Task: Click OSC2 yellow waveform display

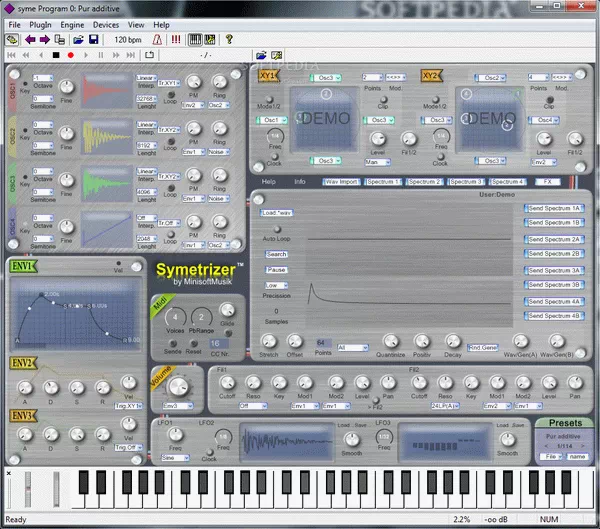Action: click(107, 138)
